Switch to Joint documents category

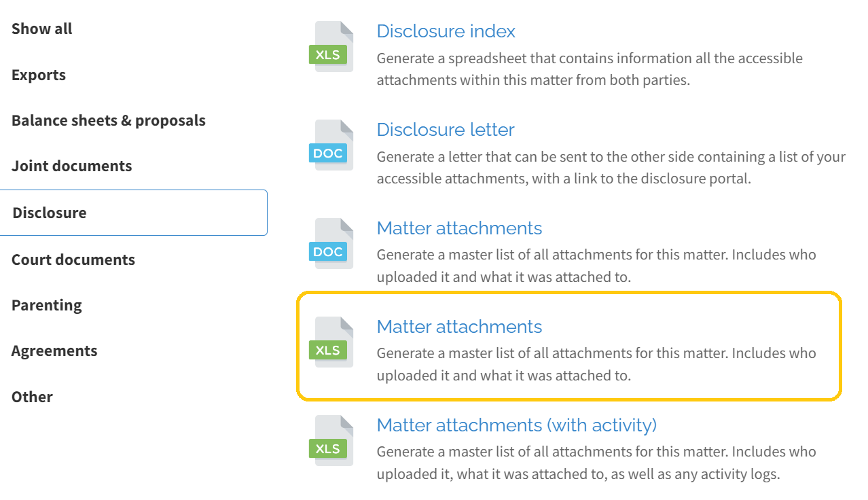point(72,166)
